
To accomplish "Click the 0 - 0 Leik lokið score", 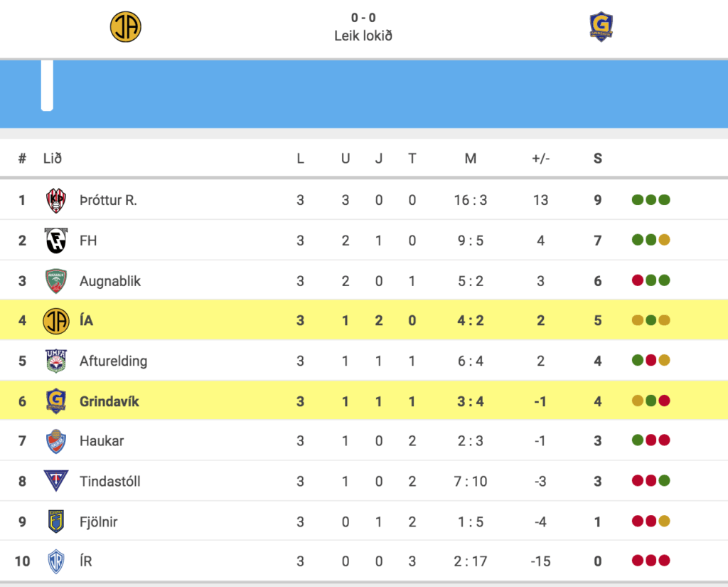I will pyautogui.click(x=363, y=27).
